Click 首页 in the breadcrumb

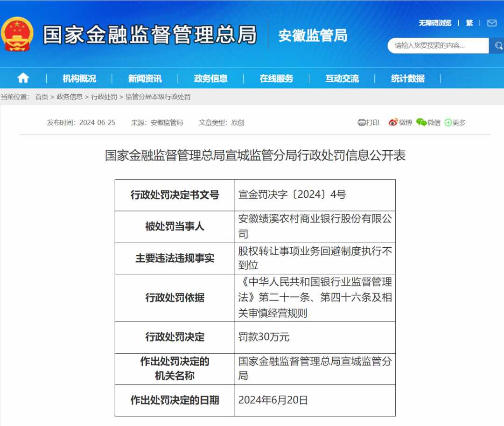tap(42, 97)
